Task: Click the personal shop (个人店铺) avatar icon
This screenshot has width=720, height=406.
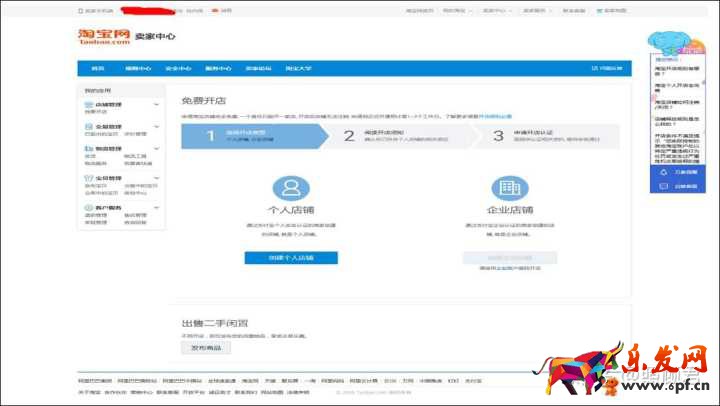Action: tap(290, 189)
